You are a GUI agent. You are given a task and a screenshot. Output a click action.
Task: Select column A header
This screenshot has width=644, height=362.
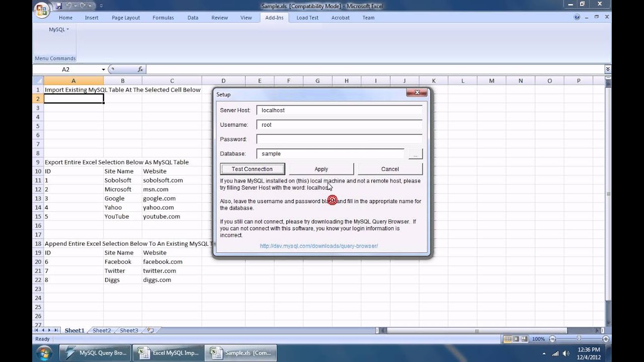coord(73,80)
